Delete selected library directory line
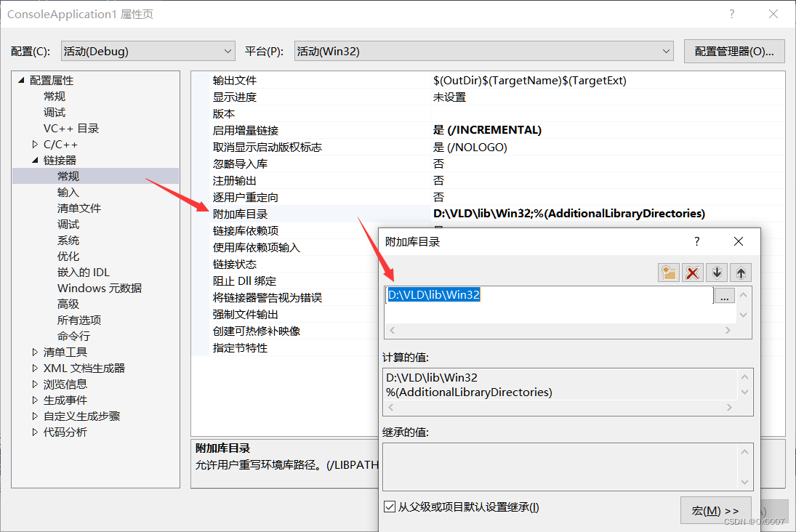The image size is (796, 532). point(693,273)
